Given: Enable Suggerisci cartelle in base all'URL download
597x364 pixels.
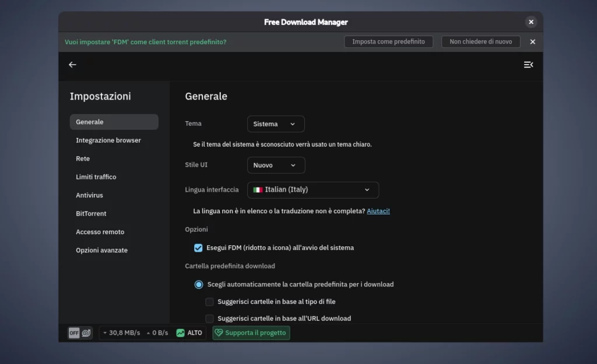Looking at the screenshot, I should tap(209, 319).
